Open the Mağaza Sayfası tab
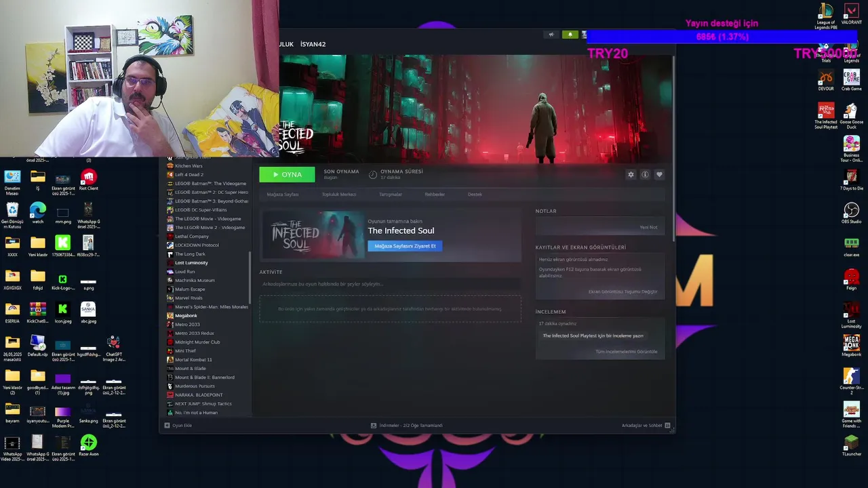 pyautogui.click(x=283, y=195)
